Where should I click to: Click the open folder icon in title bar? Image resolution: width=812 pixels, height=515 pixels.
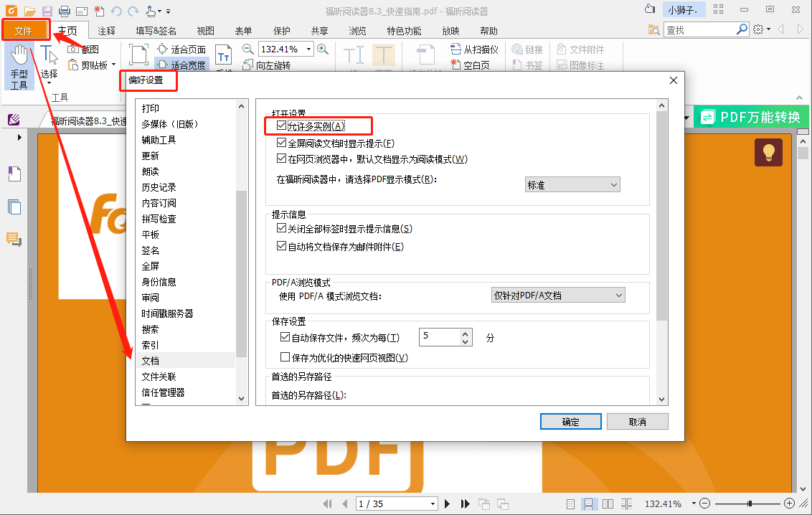(x=29, y=11)
